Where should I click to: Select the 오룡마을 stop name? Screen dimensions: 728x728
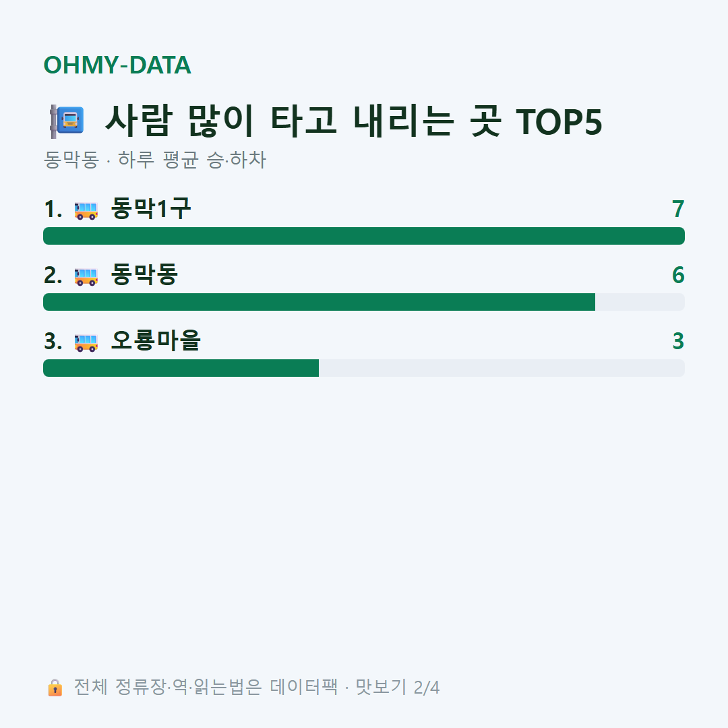[156, 340]
